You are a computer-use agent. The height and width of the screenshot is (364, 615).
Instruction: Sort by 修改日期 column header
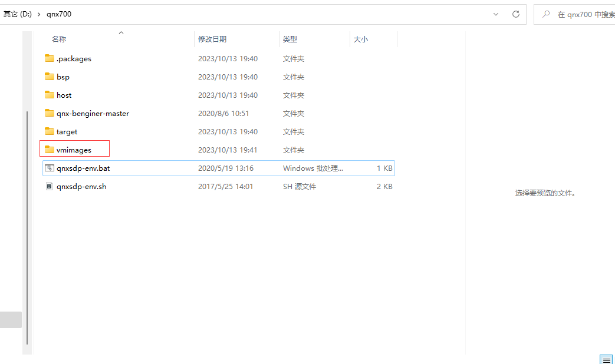[x=212, y=39]
